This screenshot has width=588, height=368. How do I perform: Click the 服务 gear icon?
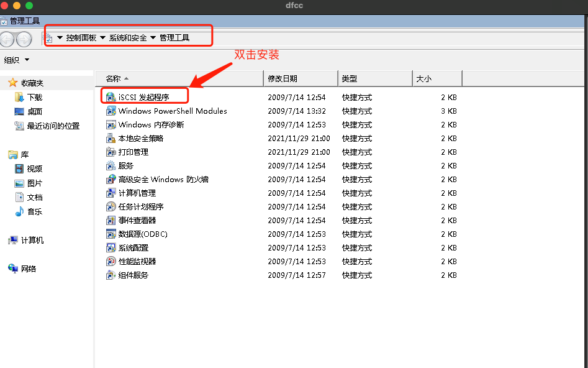point(111,165)
